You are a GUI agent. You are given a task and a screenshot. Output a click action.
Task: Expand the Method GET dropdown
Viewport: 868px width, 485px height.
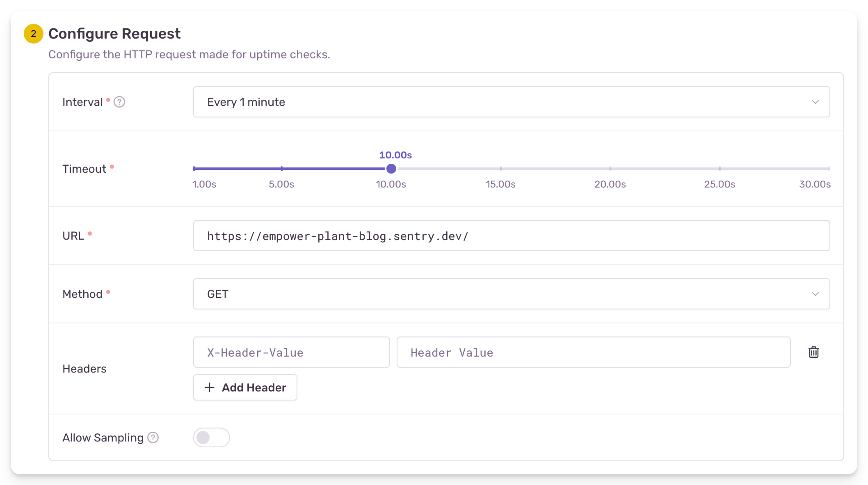511,294
